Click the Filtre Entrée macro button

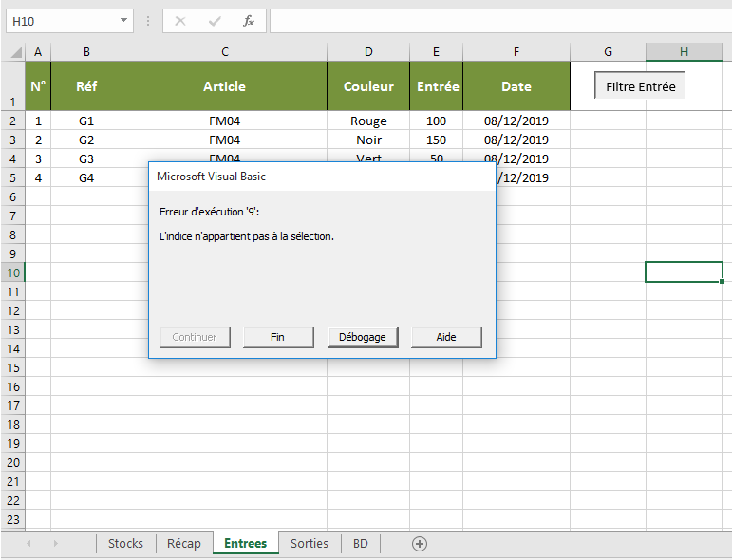(640, 86)
